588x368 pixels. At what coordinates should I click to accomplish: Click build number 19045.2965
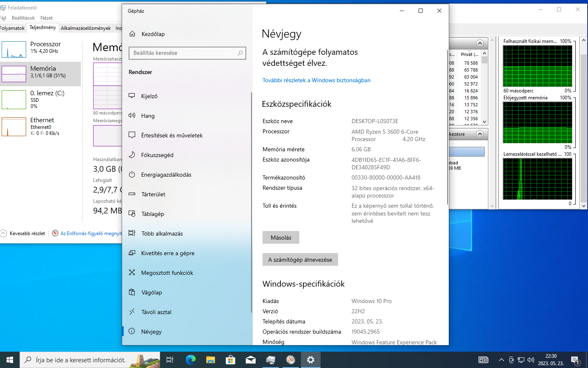point(365,332)
